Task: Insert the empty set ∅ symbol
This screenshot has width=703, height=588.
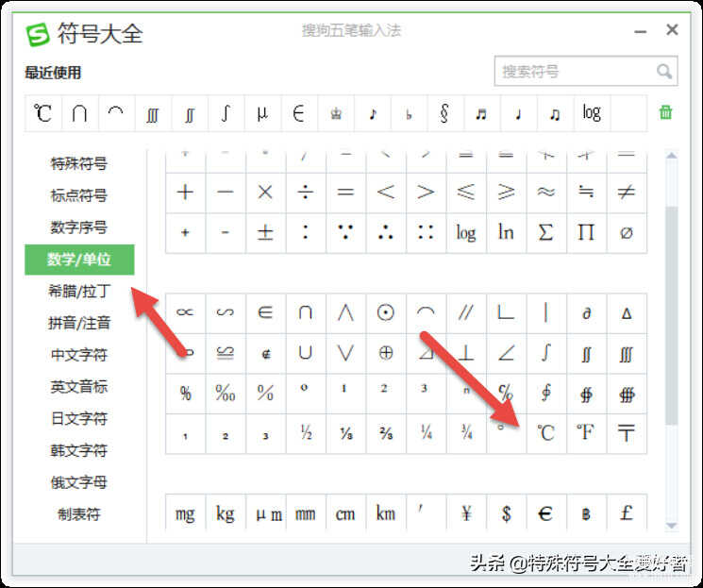Action: pyautogui.click(x=627, y=233)
